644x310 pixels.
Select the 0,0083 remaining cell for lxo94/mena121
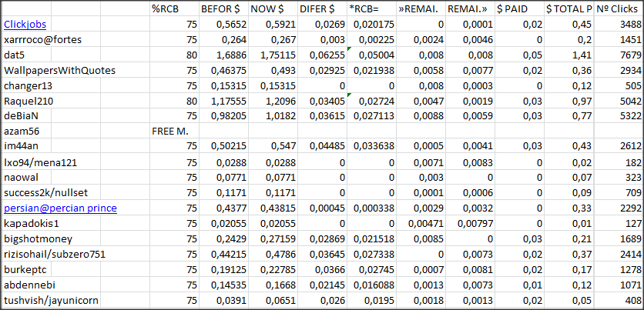tap(470, 162)
